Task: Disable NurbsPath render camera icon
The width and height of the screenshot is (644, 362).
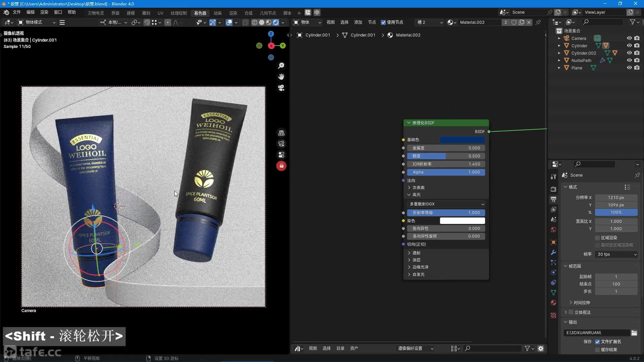Action: pos(637,60)
